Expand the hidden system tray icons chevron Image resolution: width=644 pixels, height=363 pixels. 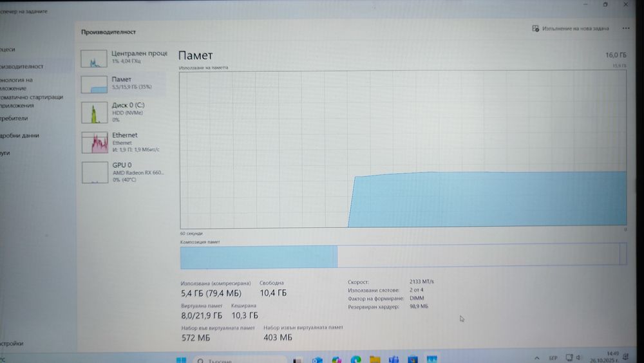[x=537, y=358]
